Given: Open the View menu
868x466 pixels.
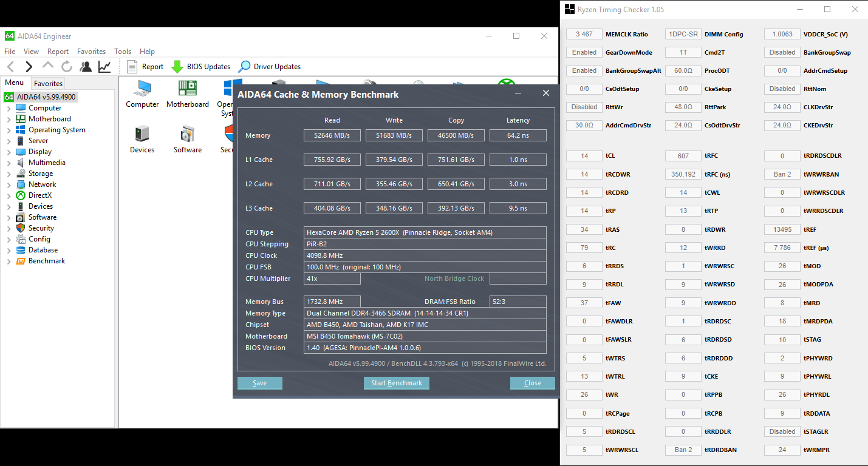Looking at the screenshot, I should coord(31,52).
